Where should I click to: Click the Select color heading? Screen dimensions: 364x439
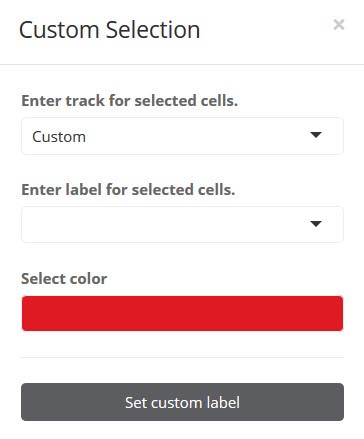[64, 279]
